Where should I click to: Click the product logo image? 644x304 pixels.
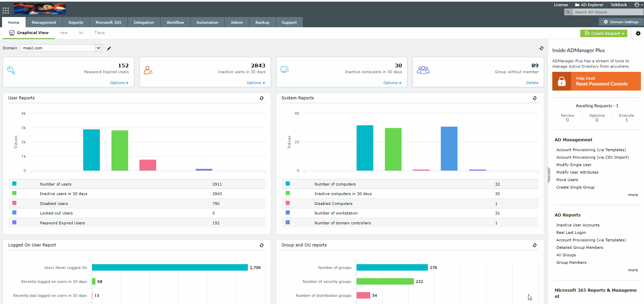coord(40,9)
